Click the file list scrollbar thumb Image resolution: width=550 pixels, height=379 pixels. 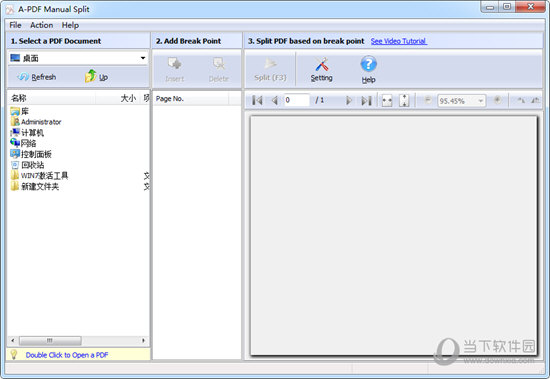(50, 340)
